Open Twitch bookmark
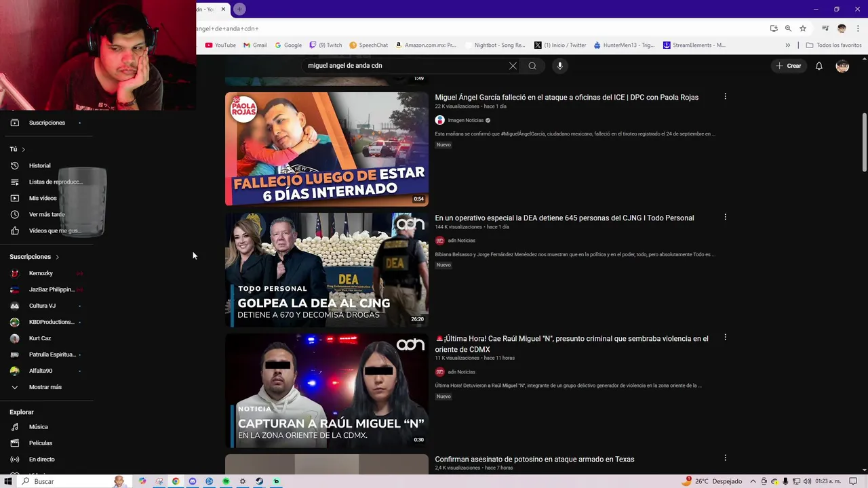The height and width of the screenshot is (488, 868). [x=325, y=45]
